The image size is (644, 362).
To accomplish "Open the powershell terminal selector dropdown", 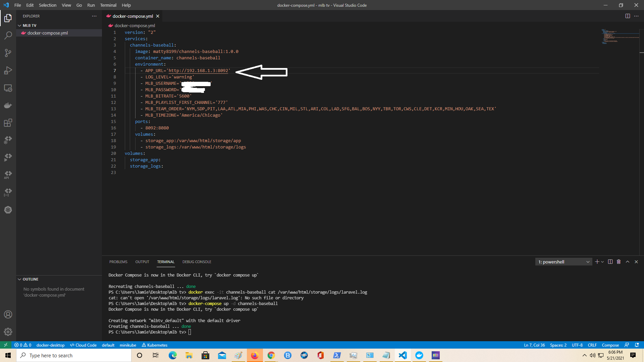I will tap(563, 262).
